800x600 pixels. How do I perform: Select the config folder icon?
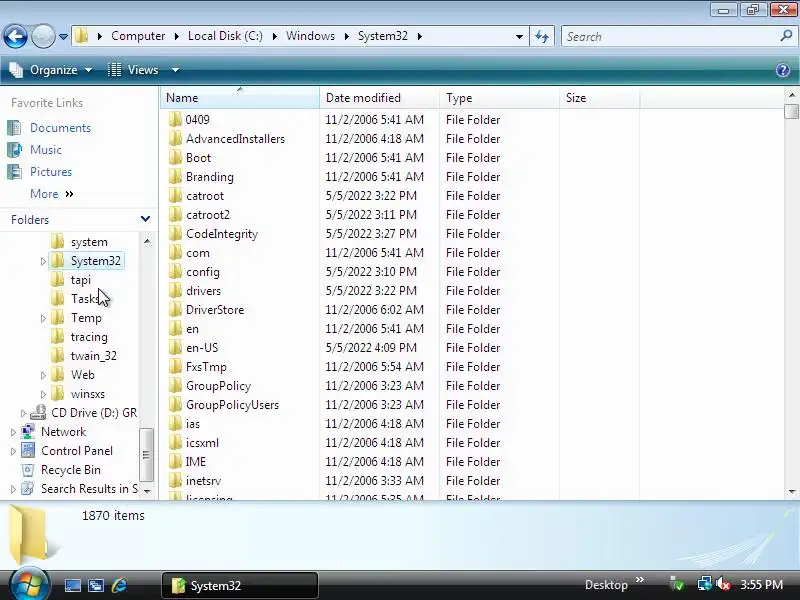[175, 271]
